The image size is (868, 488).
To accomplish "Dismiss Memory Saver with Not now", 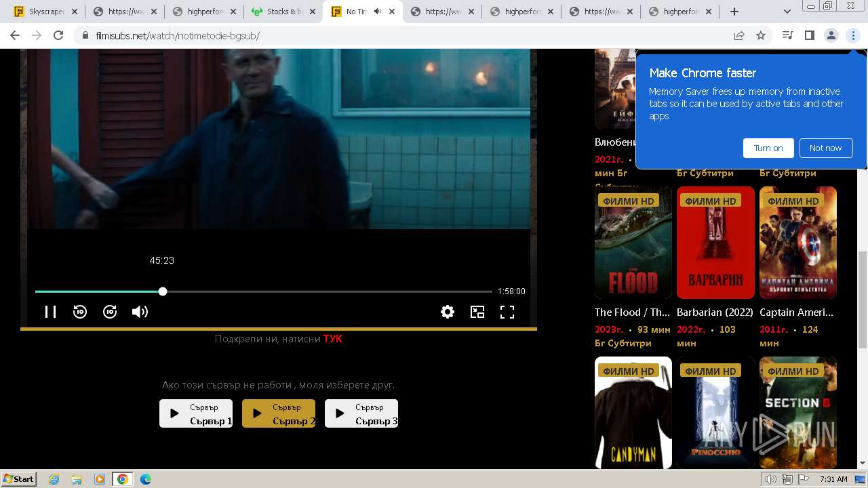I will tap(825, 148).
